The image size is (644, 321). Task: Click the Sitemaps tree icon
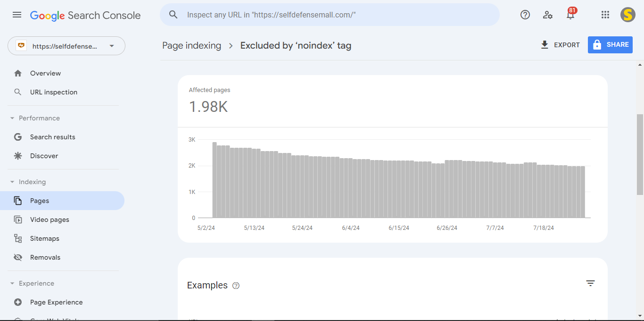[18, 238]
